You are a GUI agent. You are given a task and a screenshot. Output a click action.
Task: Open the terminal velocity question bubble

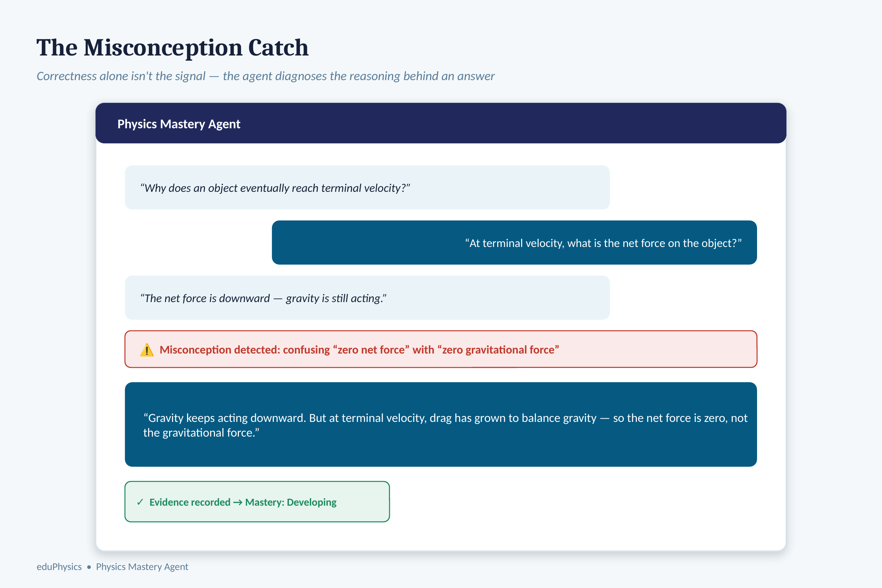tap(367, 187)
